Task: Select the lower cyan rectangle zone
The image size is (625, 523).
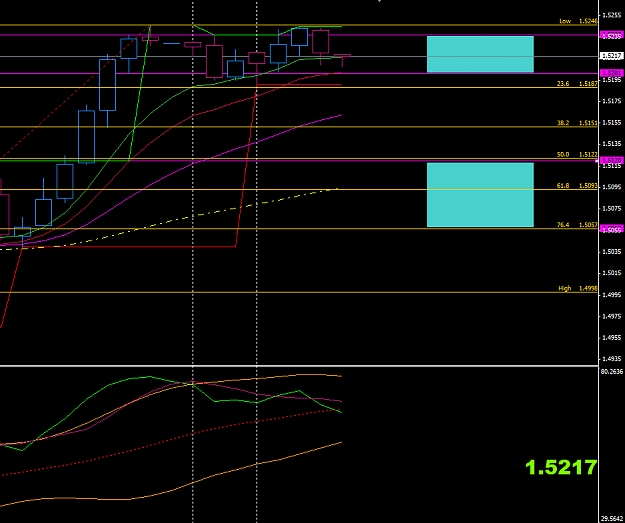Action: 480,195
